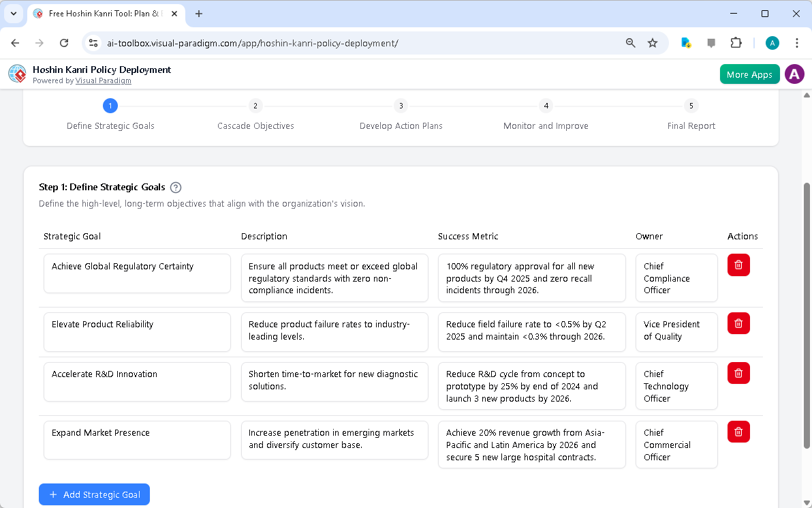Click the zoom icon in the address bar
Image resolution: width=812 pixels, height=508 pixels.
(x=630, y=42)
